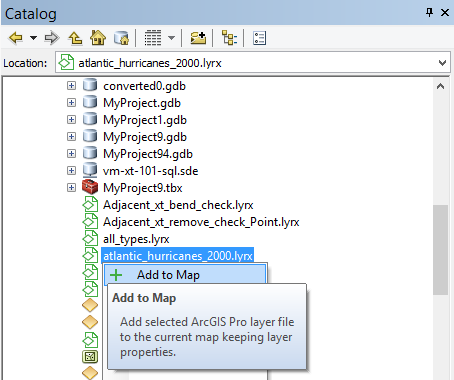454x380 pixels.
Task: Close the Catalog window
Action: 445,12
